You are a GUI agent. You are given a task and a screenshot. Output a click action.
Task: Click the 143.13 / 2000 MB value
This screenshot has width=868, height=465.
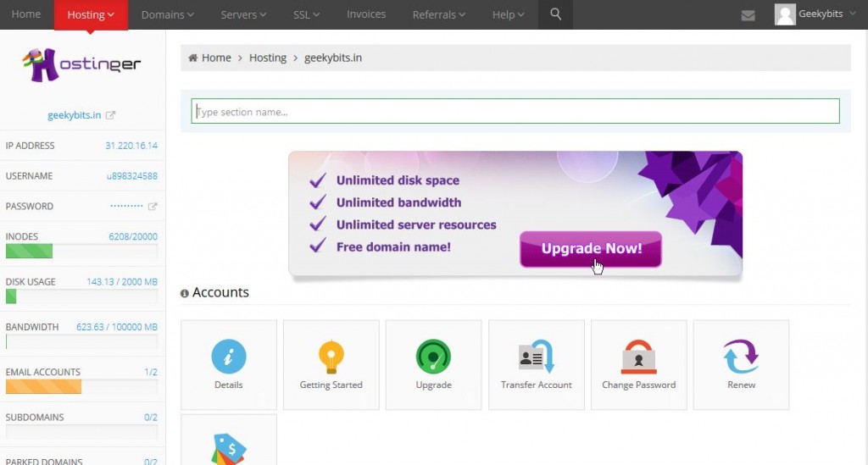(122, 281)
